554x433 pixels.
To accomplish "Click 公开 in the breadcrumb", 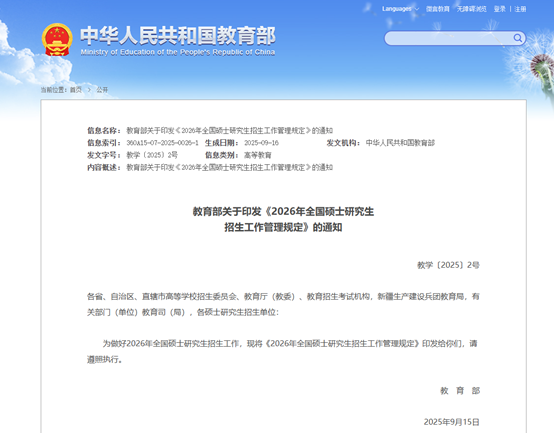I will pyautogui.click(x=102, y=90).
